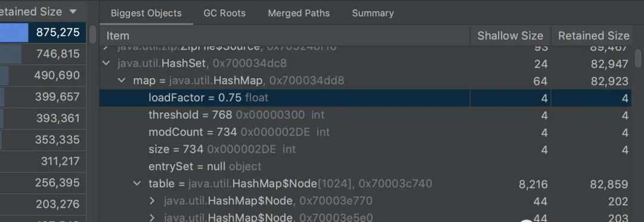Image resolution: width=644 pixels, height=222 pixels.
Task: Select the entrySet = null row
Action: [x=366, y=166]
